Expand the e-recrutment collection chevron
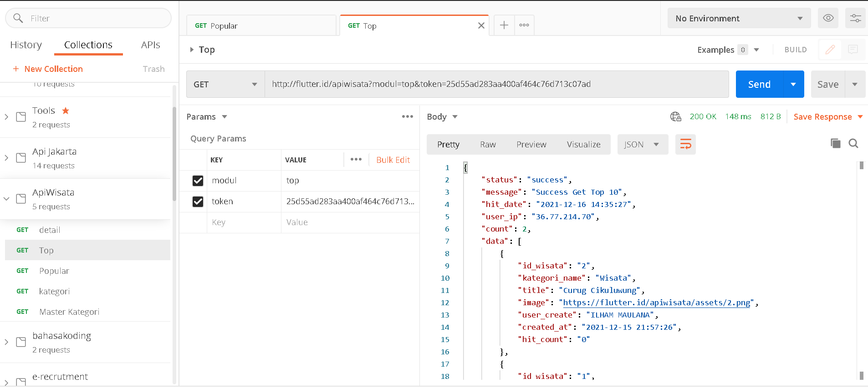This screenshot has width=868, height=388. 6,383
